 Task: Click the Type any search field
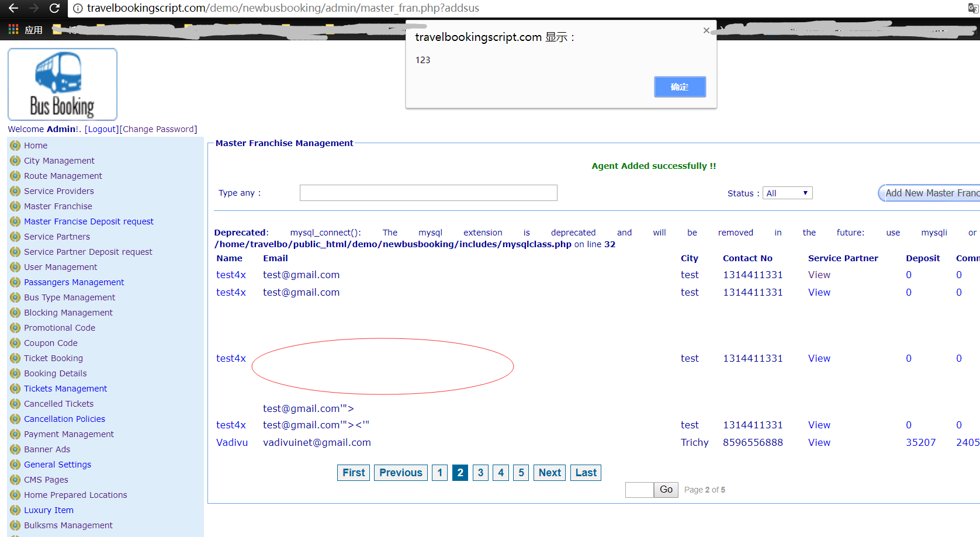tap(428, 193)
